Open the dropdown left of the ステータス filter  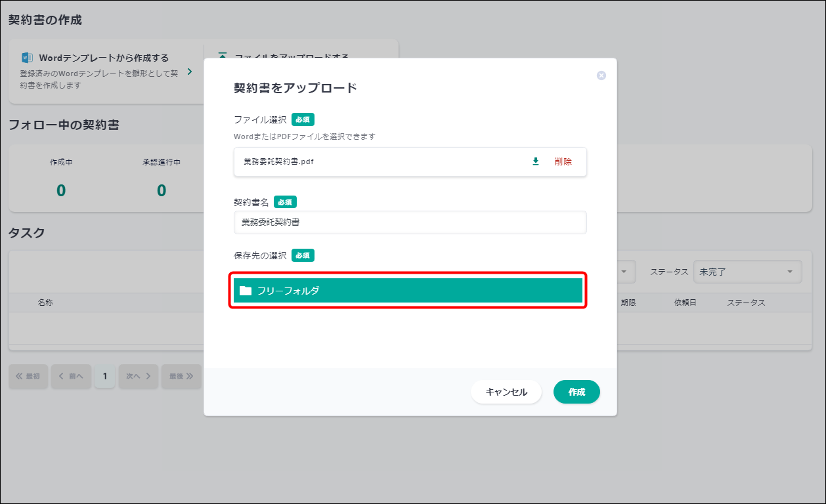[624, 272]
